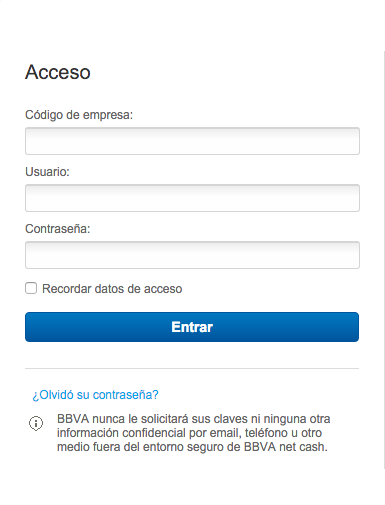Focus the Contraseña input field
This screenshot has width=385, height=505.
(192, 255)
